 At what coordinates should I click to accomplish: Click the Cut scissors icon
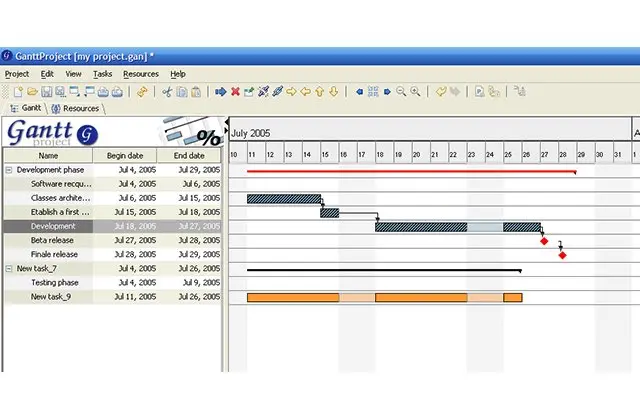[167, 91]
